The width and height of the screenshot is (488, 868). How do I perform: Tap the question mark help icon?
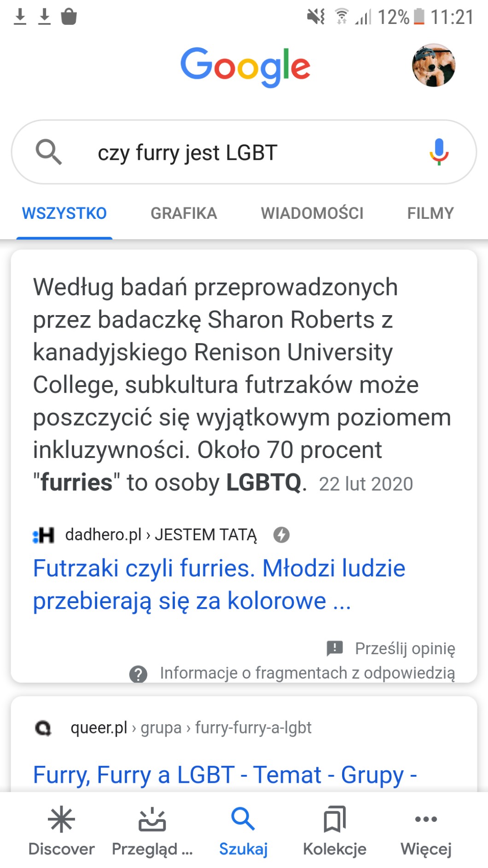138,674
